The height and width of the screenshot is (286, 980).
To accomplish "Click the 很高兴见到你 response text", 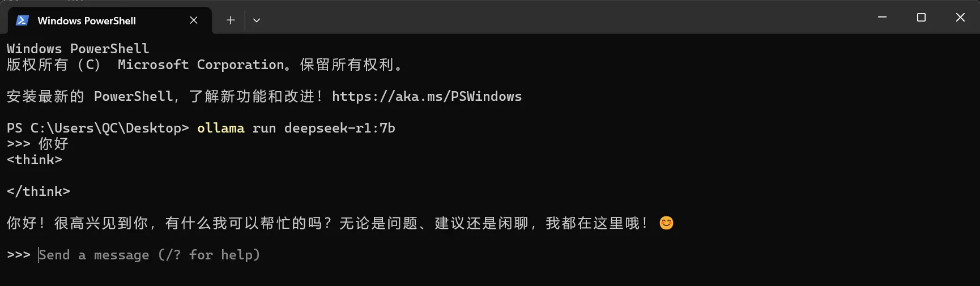I will click(x=101, y=223).
